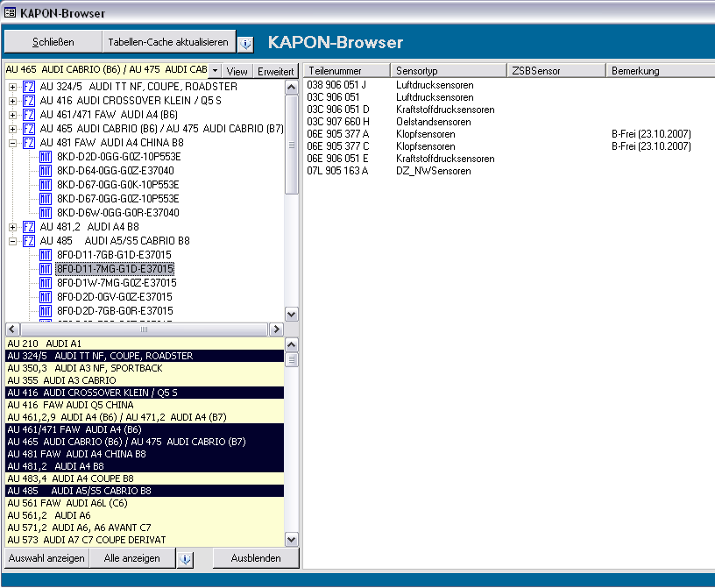Click the vehicle combo box text field
Viewport: 715px width, 588px height.
pos(107,70)
